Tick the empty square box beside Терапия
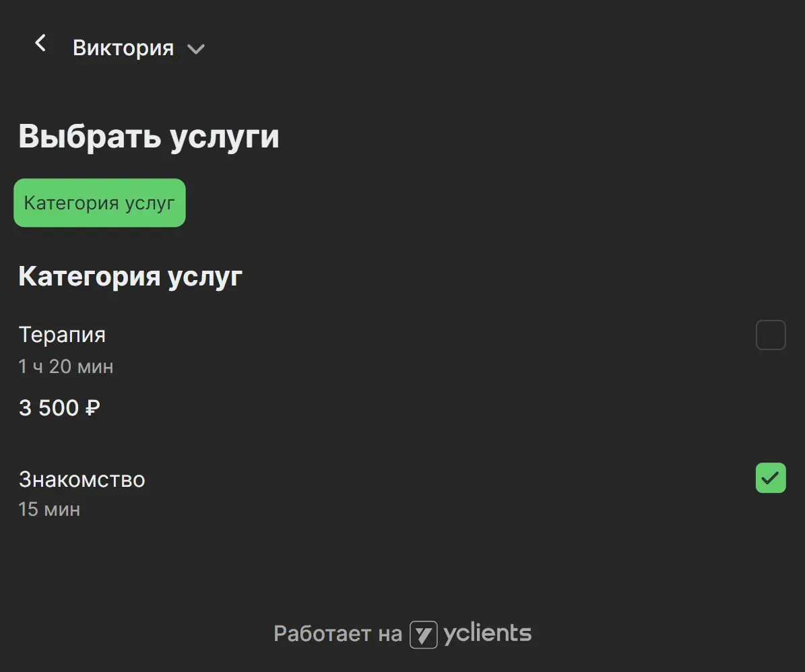Viewport: 805px width, 672px height. (771, 335)
